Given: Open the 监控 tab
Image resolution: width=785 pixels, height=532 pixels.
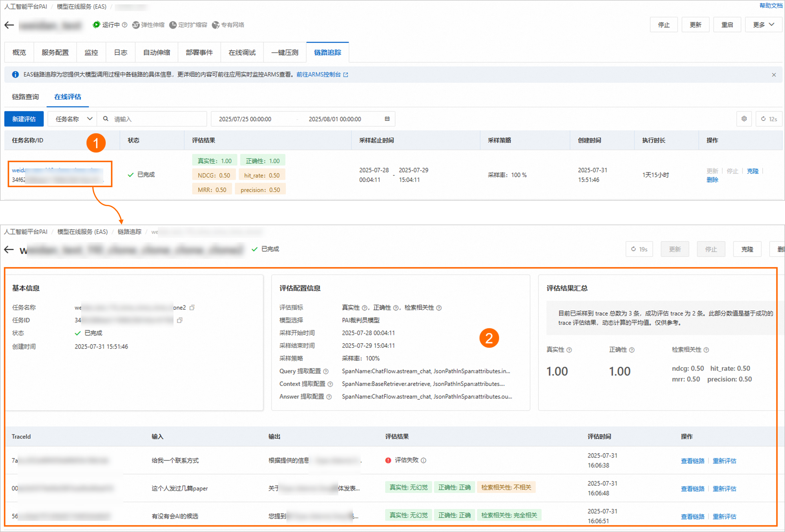Looking at the screenshot, I should 91,52.
